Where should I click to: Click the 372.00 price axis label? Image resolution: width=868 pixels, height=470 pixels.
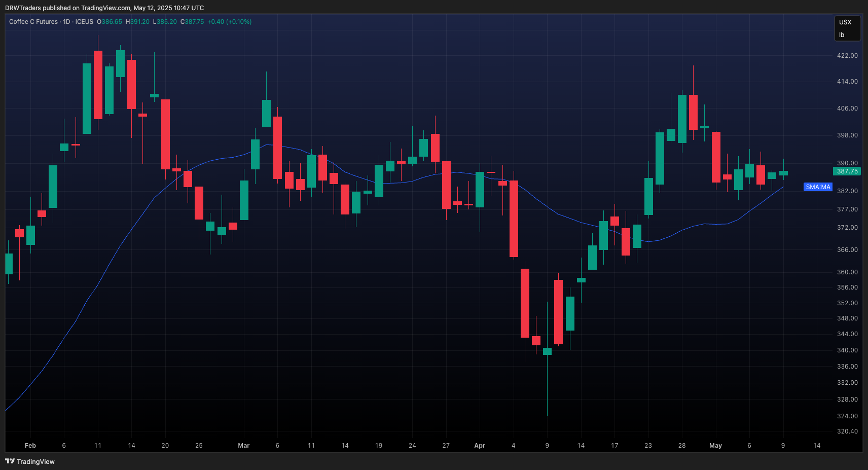(847, 228)
